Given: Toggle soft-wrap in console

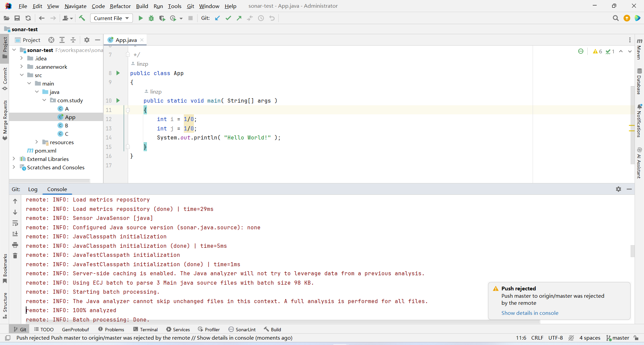Looking at the screenshot, I should pos(15,223).
